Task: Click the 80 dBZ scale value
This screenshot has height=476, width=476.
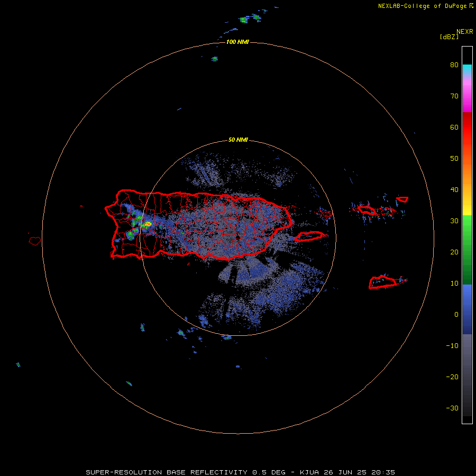Action: (454, 65)
